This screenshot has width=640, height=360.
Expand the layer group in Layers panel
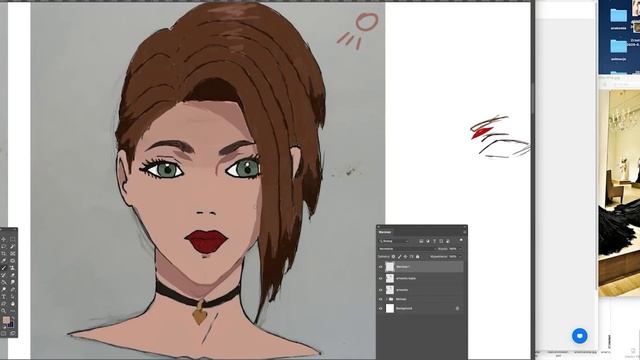387,299
